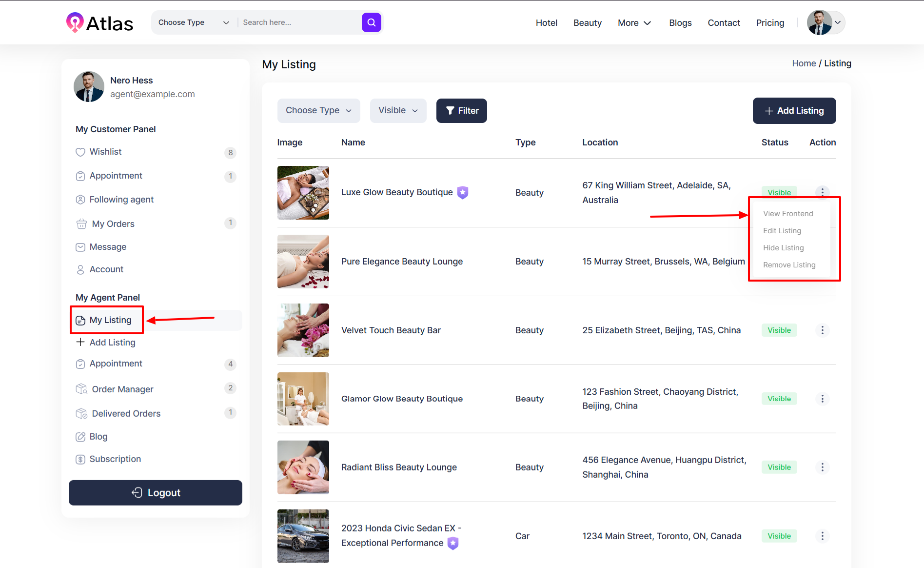Image resolution: width=924 pixels, height=568 pixels.
Task: Click the Wishlist heart icon in sidebar
Action: point(80,152)
